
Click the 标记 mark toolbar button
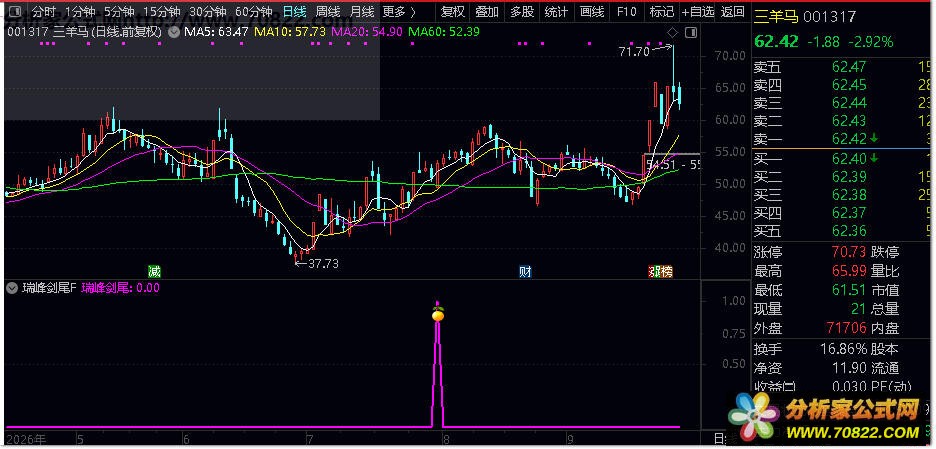coord(661,11)
